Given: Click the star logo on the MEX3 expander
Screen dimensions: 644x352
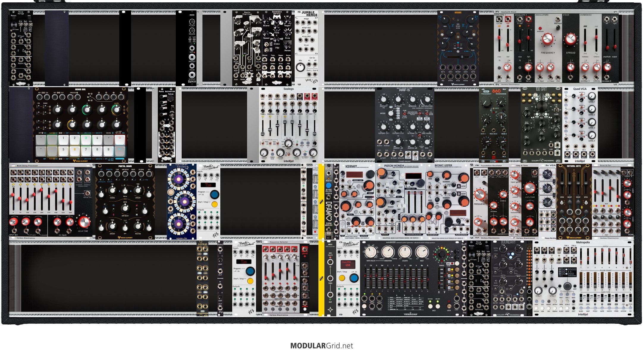Looking at the screenshot, I should (330, 309).
